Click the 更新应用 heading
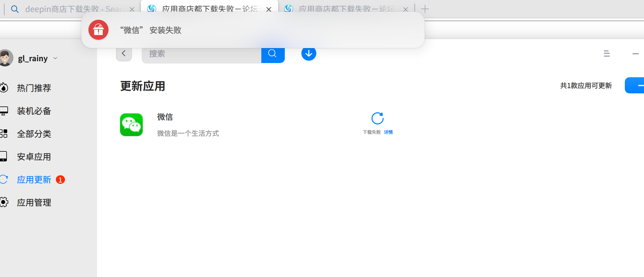The height and width of the screenshot is (277, 644). coord(143,86)
